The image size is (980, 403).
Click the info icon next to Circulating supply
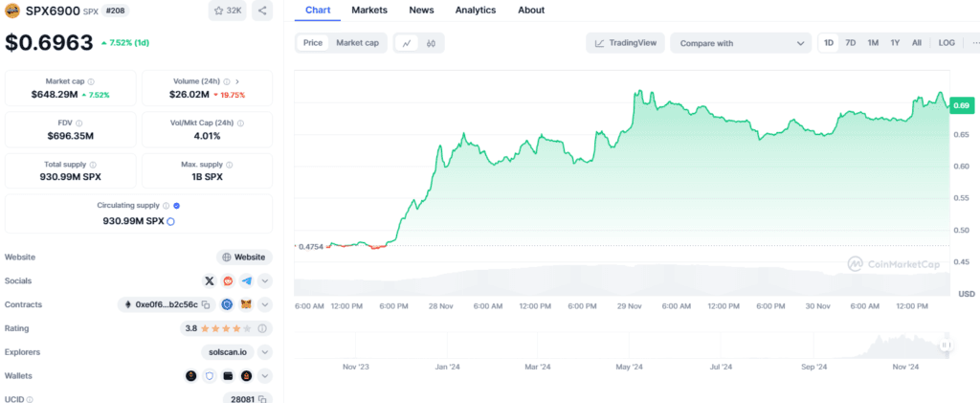tap(167, 206)
